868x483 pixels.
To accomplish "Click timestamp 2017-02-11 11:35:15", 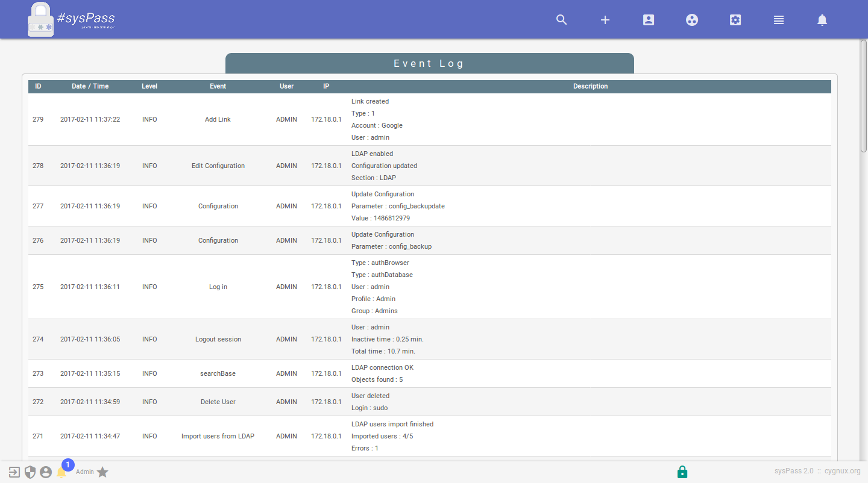I will coord(90,373).
